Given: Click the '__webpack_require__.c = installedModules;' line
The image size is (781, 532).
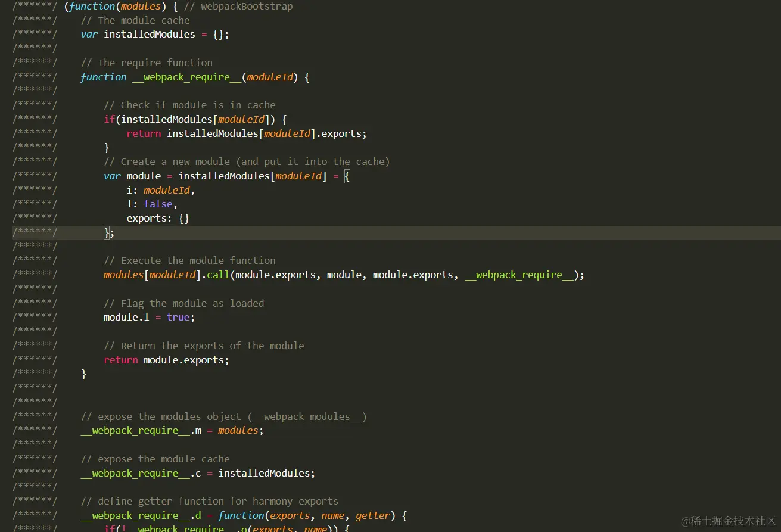Looking at the screenshot, I should tap(198, 473).
